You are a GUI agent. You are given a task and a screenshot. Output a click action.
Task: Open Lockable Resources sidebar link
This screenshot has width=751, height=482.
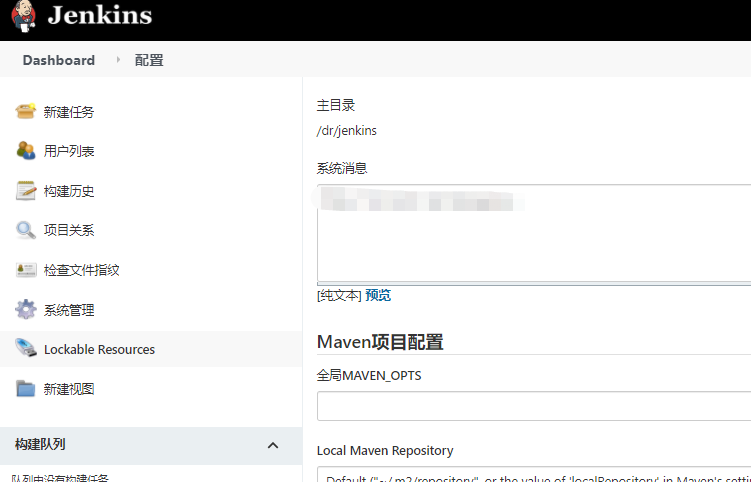pyautogui.click(x=99, y=349)
